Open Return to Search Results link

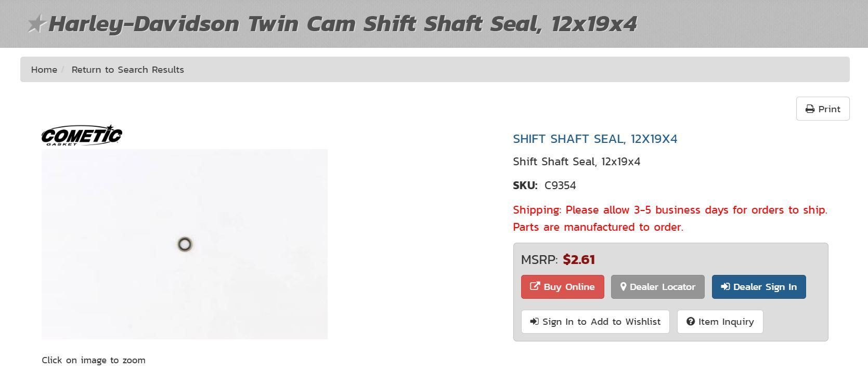(x=127, y=70)
